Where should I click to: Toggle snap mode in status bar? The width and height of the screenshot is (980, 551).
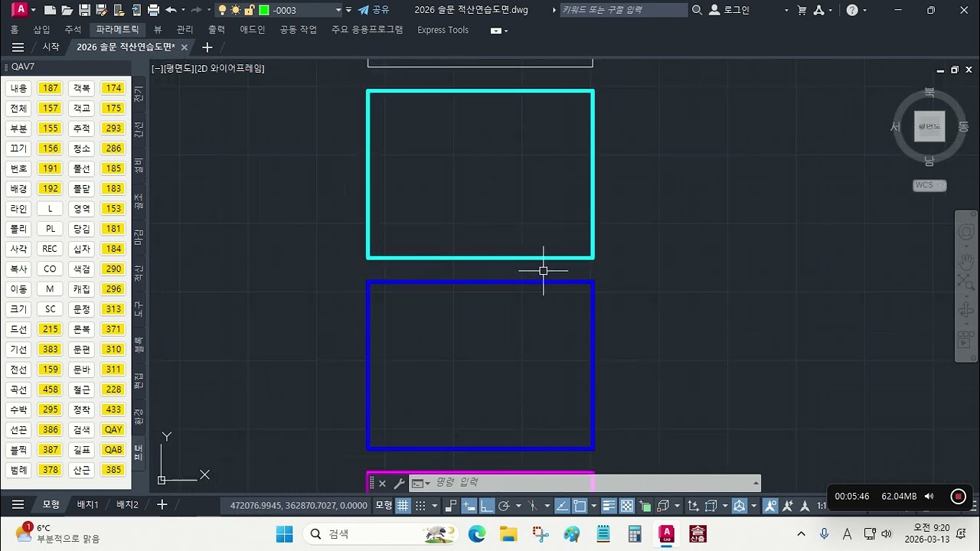420,505
